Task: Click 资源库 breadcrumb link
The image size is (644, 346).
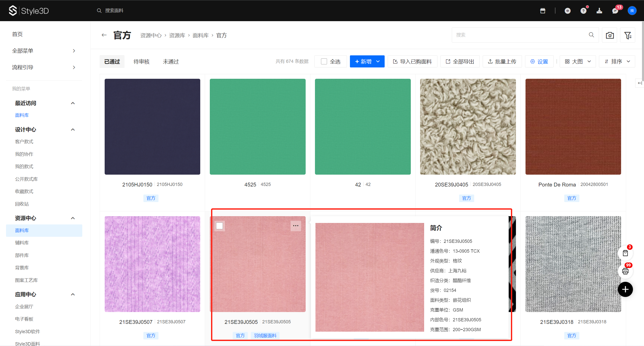Action: (x=177, y=35)
